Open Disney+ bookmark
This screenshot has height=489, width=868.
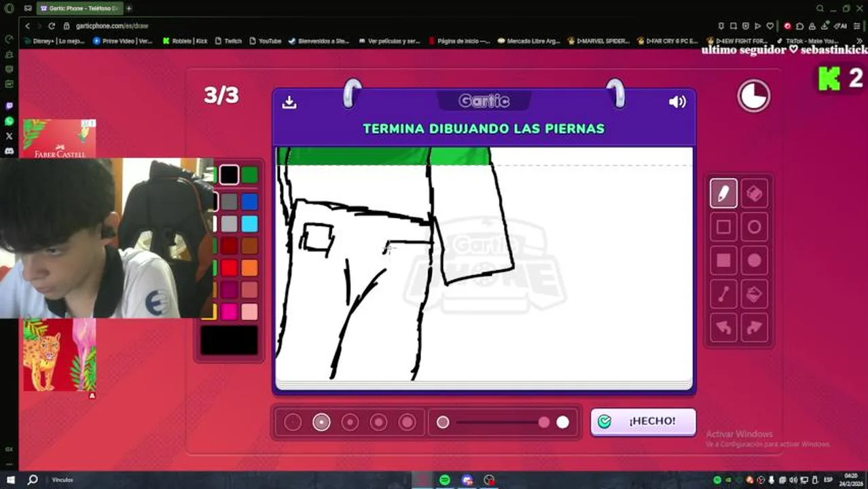(x=54, y=41)
